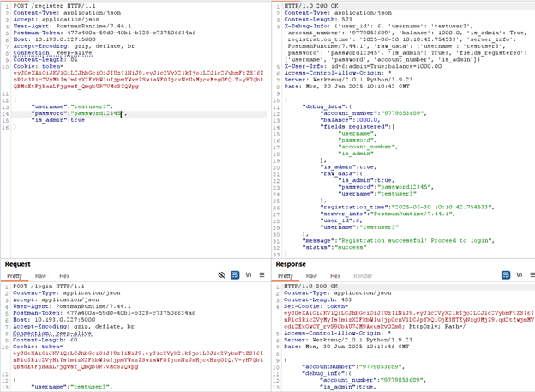Click the "is_admin":true line in register request
Screen dimensions: 535x392
point(57,120)
